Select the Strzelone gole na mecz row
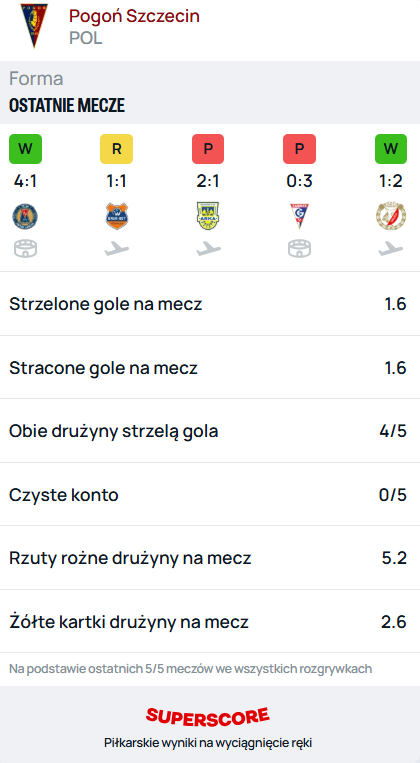This screenshot has height=763, width=420. point(210,304)
